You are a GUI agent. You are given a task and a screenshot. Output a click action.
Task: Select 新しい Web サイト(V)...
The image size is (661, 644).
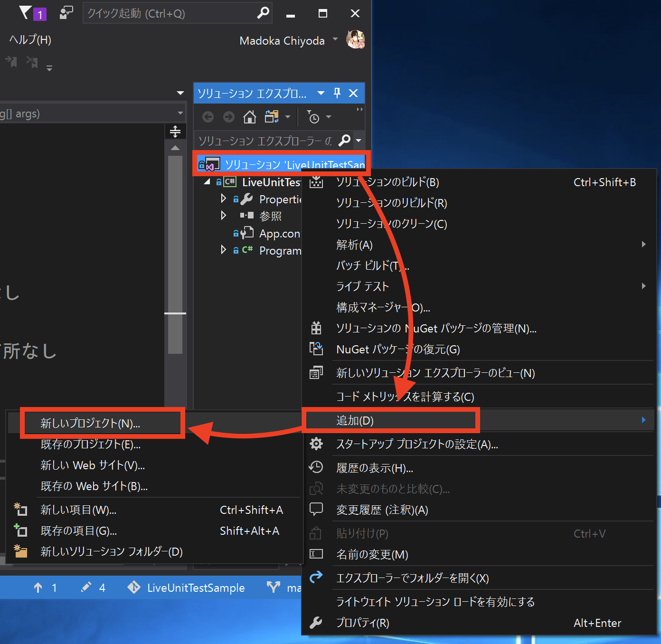click(x=154, y=465)
